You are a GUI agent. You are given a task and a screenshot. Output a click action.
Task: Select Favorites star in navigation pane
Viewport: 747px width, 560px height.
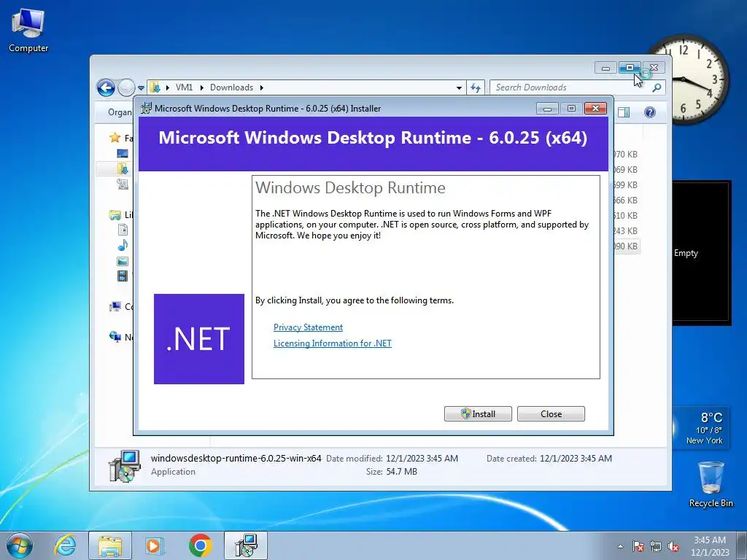coord(115,138)
